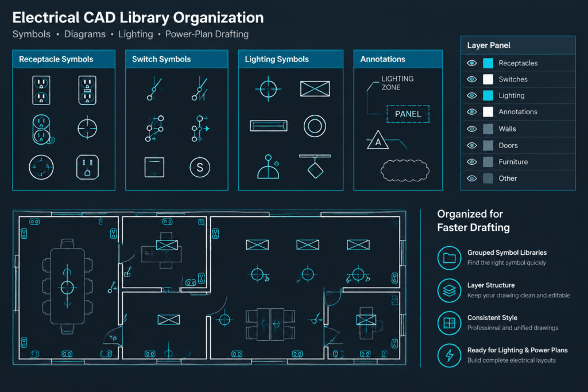Click the Receptacle Symbols panel header
588x392 pixels.
click(x=64, y=59)
